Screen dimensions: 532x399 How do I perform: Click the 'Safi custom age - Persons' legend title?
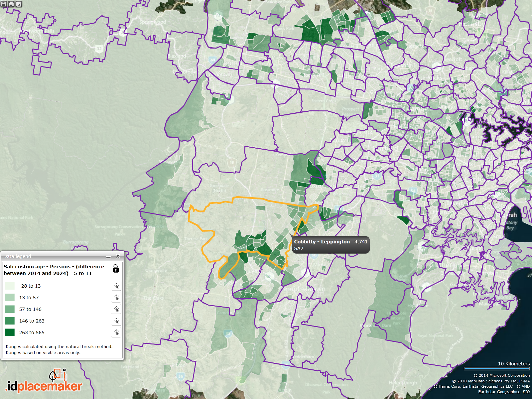click(54, 270)
